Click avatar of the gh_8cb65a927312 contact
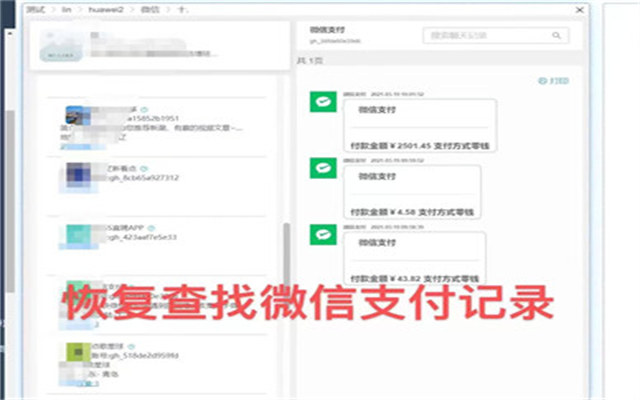Viewport: 640px width, 400px height. [78, 175]
